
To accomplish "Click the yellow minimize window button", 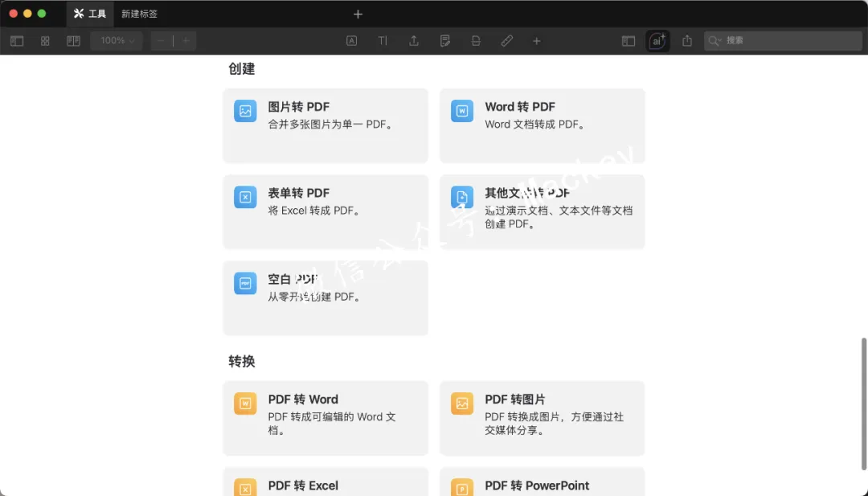I will [x=27, y=14].
